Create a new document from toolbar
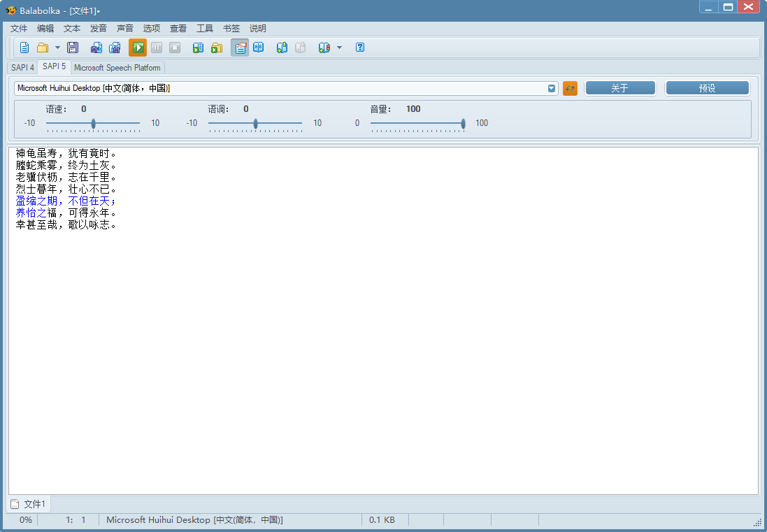This screenshot has height=532, width=767. [24, 48]
